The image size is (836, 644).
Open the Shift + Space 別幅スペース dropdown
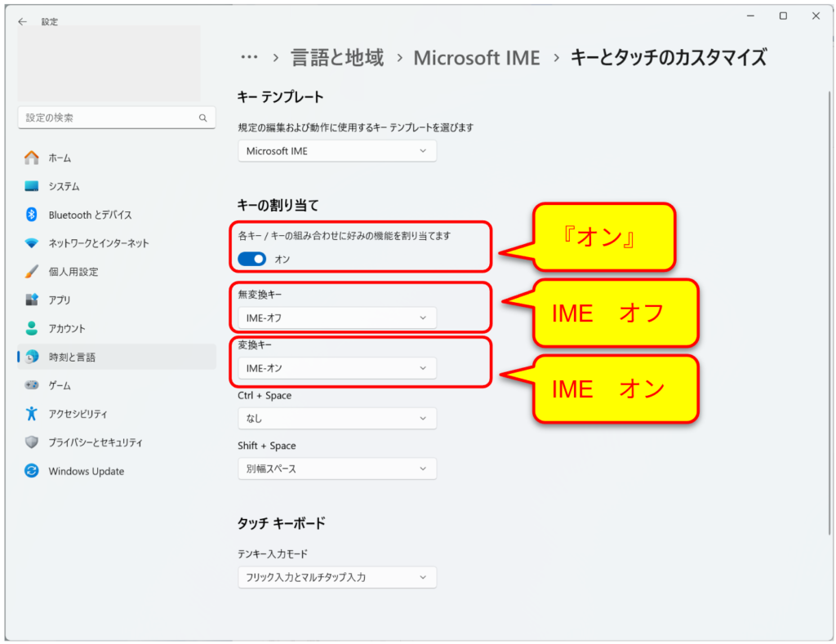[x=337, y=469]
